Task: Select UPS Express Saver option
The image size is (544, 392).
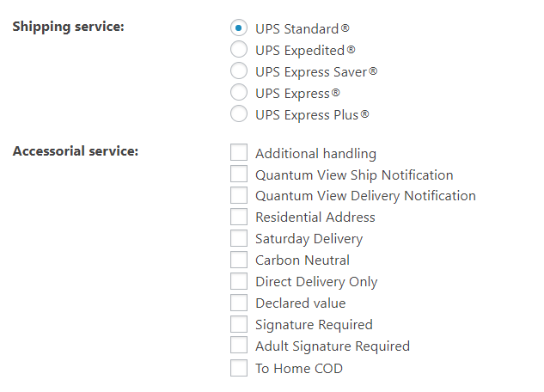Action: pyautogui.click(x=239, y=70)
